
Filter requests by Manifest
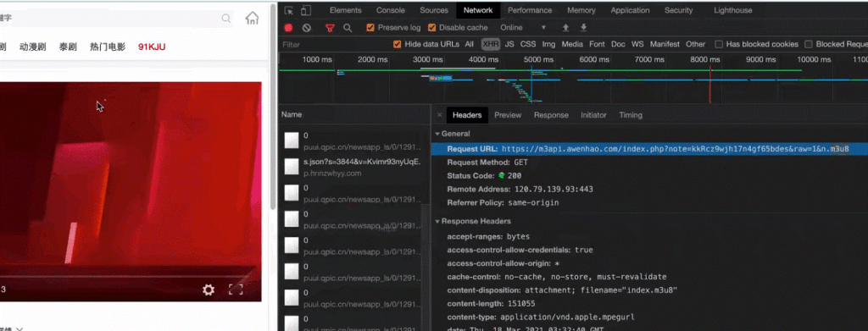click(665, 44)
